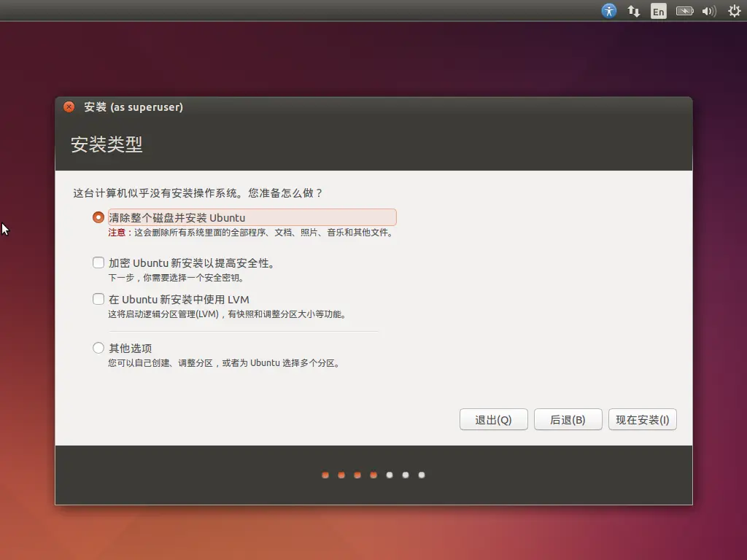Select the 其他选项 radio option
This screenshot has height=560, width=747.
[x=98, y=348]
